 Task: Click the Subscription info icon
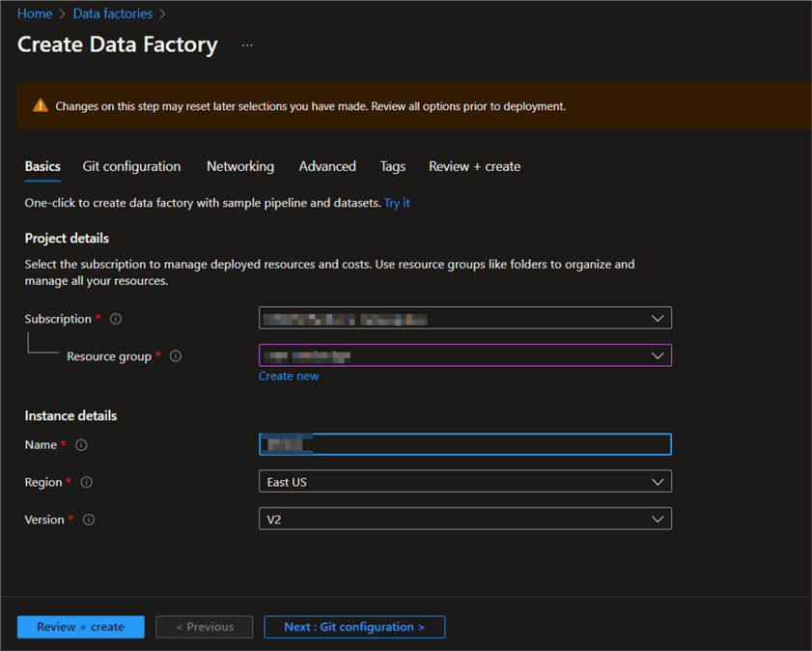click(x=116, y=319)
